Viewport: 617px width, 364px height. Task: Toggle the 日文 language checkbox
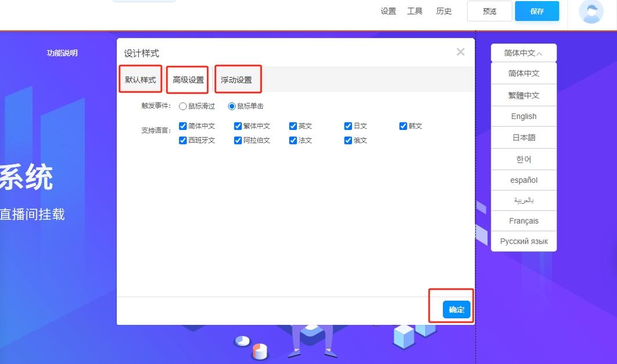click(348, 126)
